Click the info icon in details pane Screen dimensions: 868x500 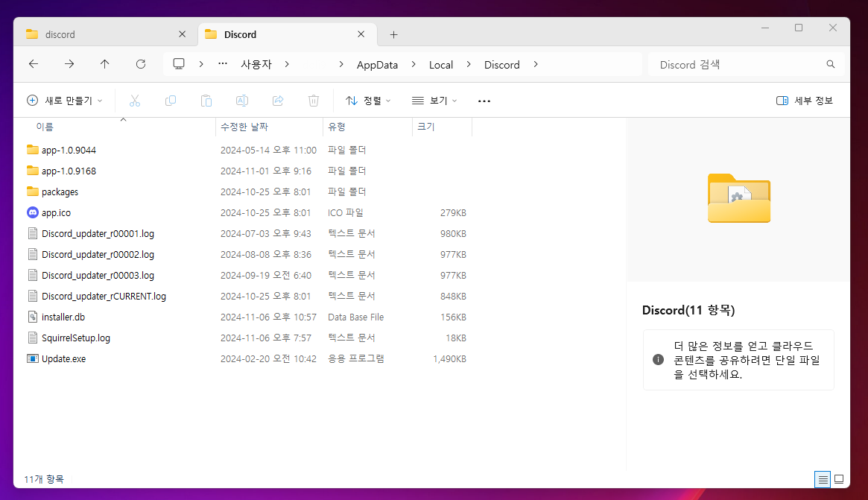tap(658, 359)
